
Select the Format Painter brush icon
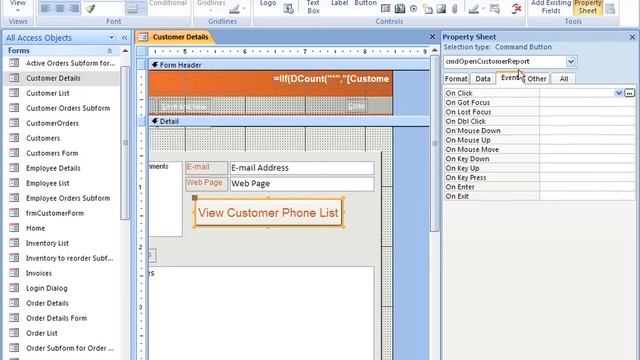tap(91, 8)
